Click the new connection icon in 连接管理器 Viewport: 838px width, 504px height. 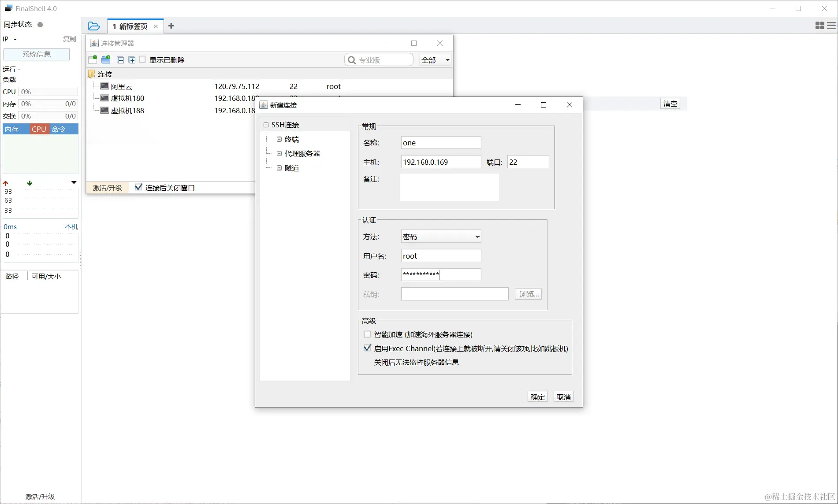click(93, 59)
